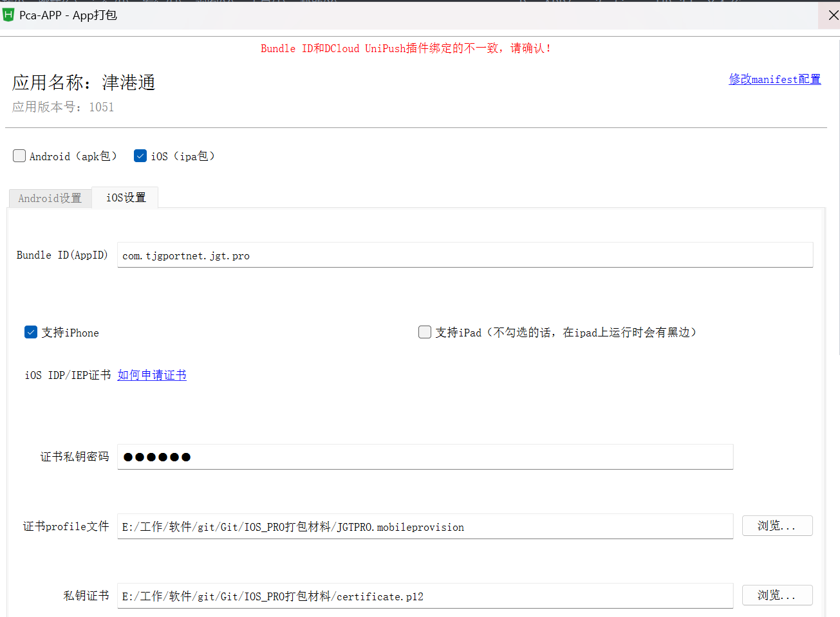Click the HBuilderX logo in title bar
Viewport: 840px width, 617px height.
tap(8, 15)
